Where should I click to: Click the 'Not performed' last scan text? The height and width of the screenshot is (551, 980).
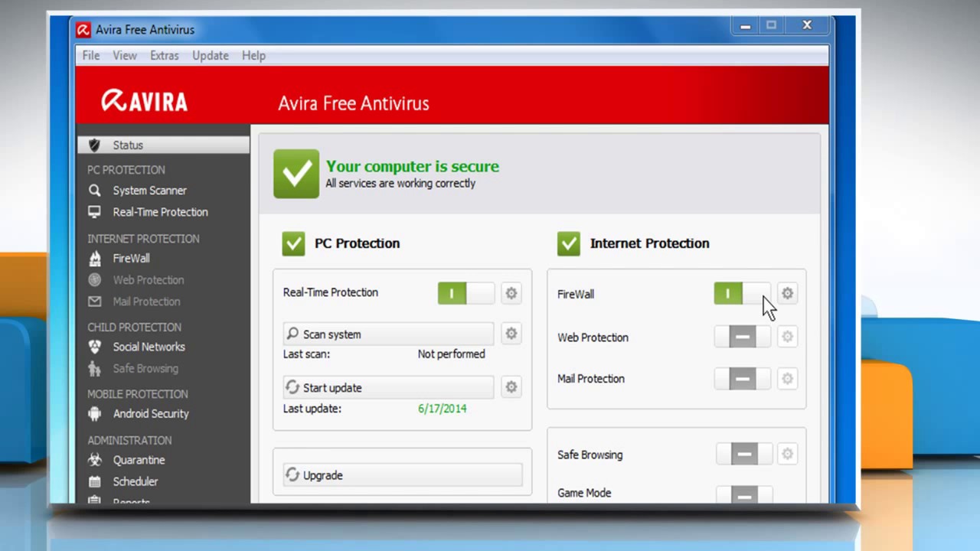coord(451,354)
